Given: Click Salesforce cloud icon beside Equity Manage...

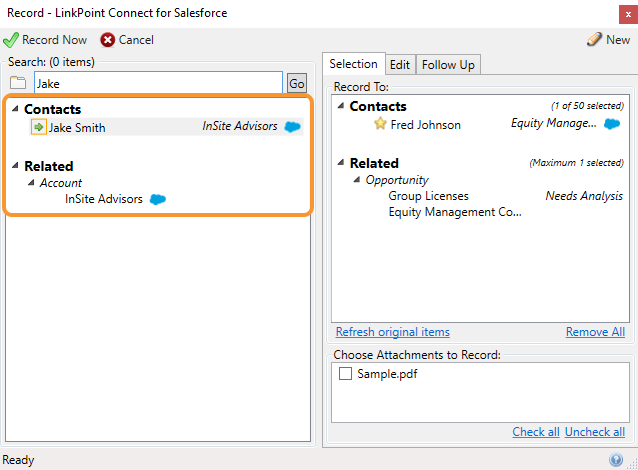Looking at the screenshot, I should point(612,124).
